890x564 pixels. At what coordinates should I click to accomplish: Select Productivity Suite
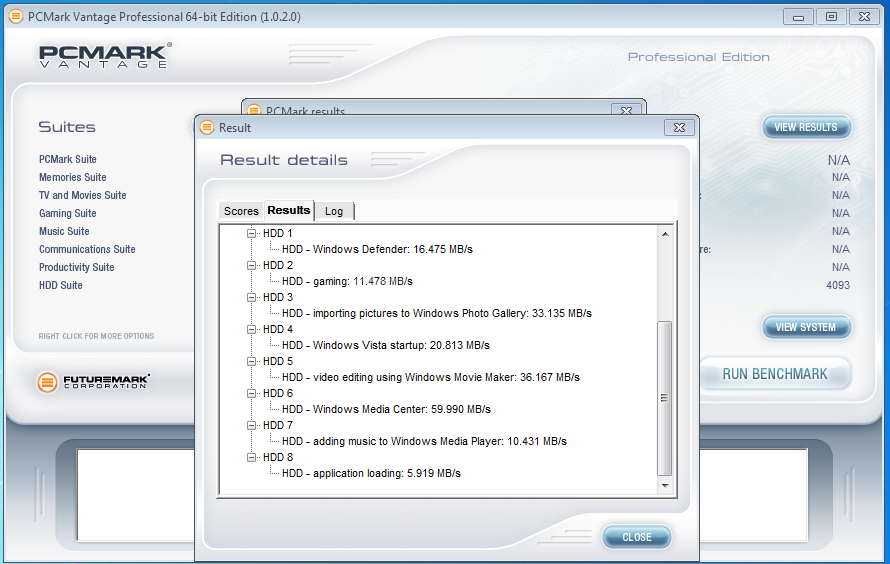(x=77, y=267)
